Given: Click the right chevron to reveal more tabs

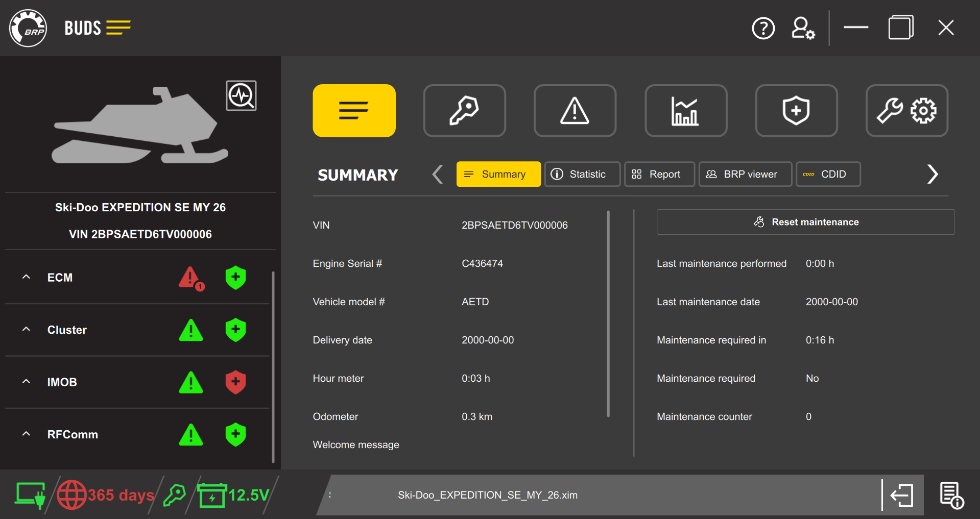Looking at the screenshot, I should (x=933, y=174).
